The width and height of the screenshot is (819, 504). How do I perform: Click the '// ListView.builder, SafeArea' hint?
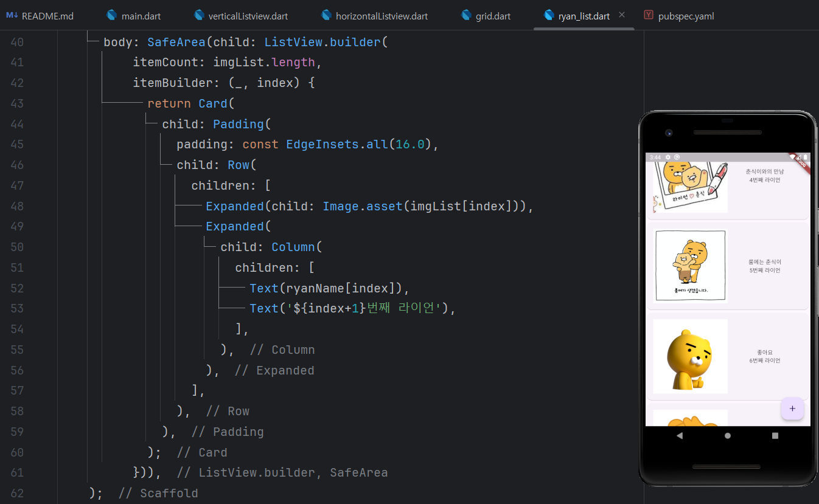pos(282,472)
